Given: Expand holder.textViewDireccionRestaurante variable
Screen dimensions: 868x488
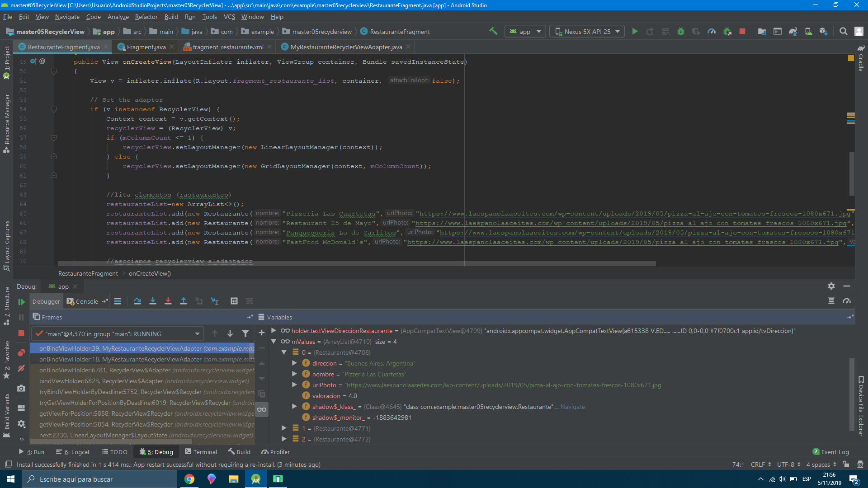Looking at the screenshot, I should (x=274, y=330).
